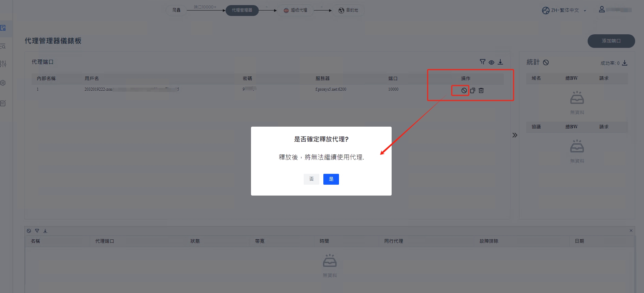This screenshot has height=293, width=644.
Task: Open the user account menu
Action: (x=602, y=10)
